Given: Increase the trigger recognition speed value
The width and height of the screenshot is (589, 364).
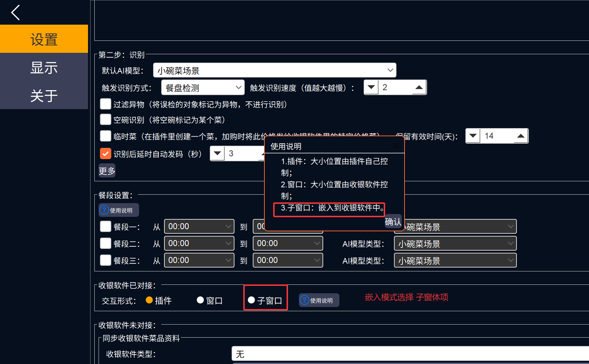Looking at the screenshot, I should point(419,87).
